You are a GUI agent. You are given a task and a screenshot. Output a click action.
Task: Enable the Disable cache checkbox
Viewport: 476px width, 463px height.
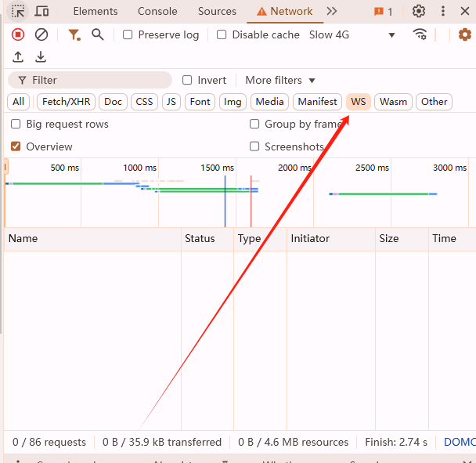point(222,34)
